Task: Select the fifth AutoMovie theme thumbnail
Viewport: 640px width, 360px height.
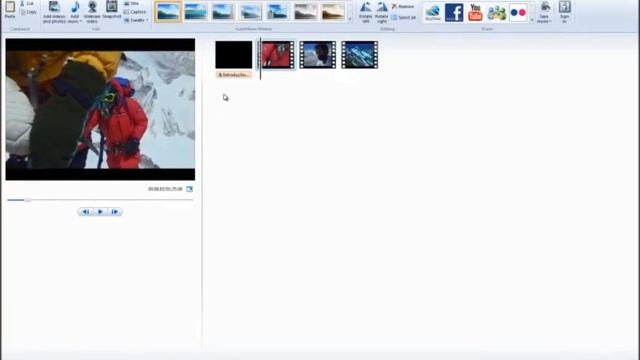Action: [x=278, y=12]
